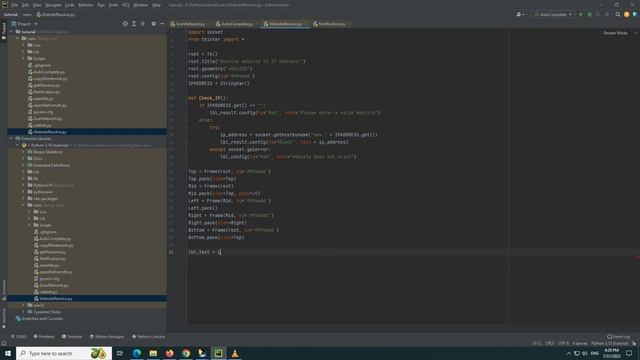Locate the open file in the Project tree
The width and height of the screenshot is (640, 360).
click(x=125, y=24)
